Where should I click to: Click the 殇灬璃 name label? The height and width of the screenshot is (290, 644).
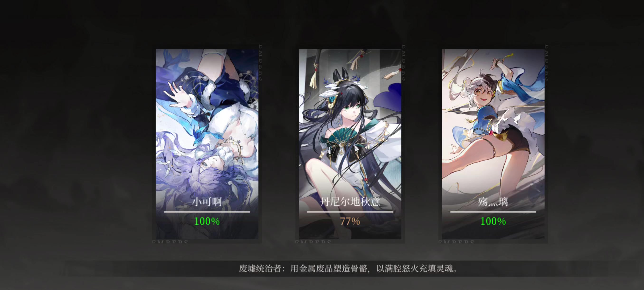(493, 202)
